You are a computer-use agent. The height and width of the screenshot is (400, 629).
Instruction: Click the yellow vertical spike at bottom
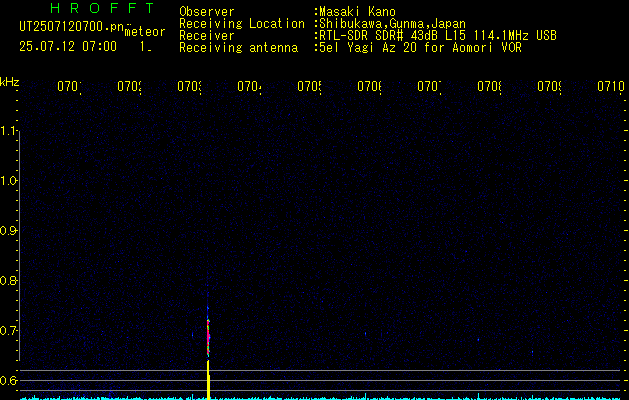209,380
